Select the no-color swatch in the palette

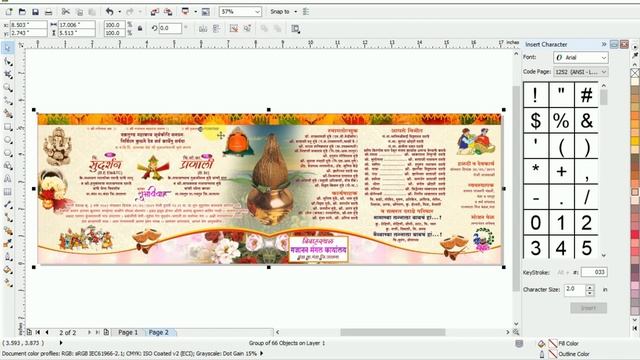(635, 73)
